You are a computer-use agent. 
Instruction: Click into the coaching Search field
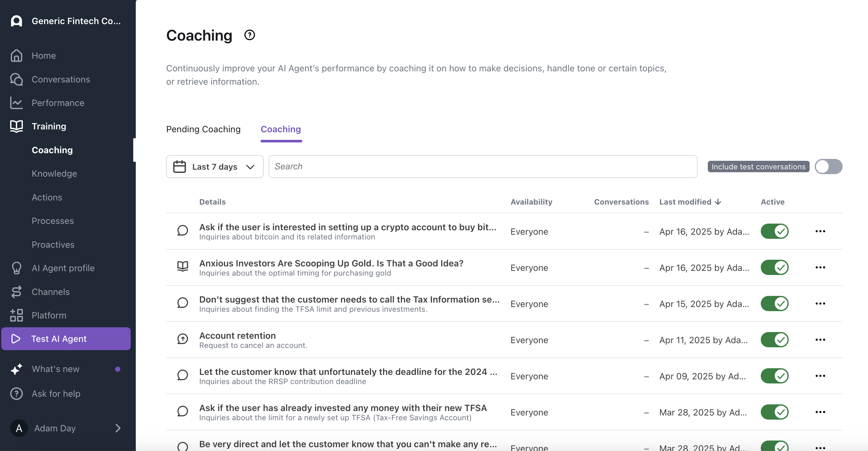[x=483, y=167]
